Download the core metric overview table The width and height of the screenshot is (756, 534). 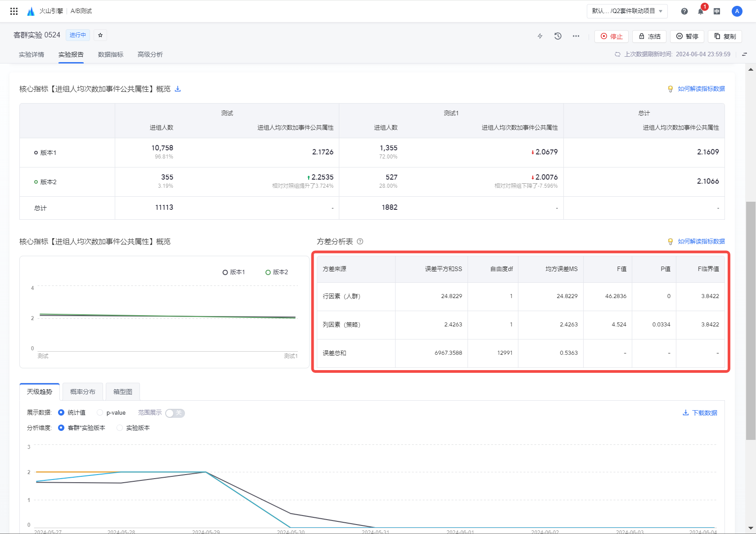click(178, 89)
